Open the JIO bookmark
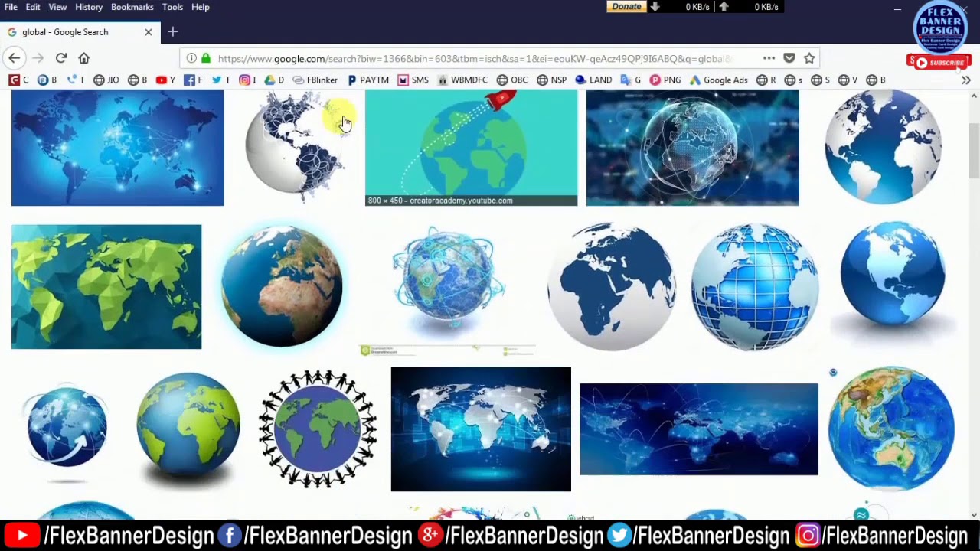The image size is (980, 551). pyautogui.click(x=106, y=80)
